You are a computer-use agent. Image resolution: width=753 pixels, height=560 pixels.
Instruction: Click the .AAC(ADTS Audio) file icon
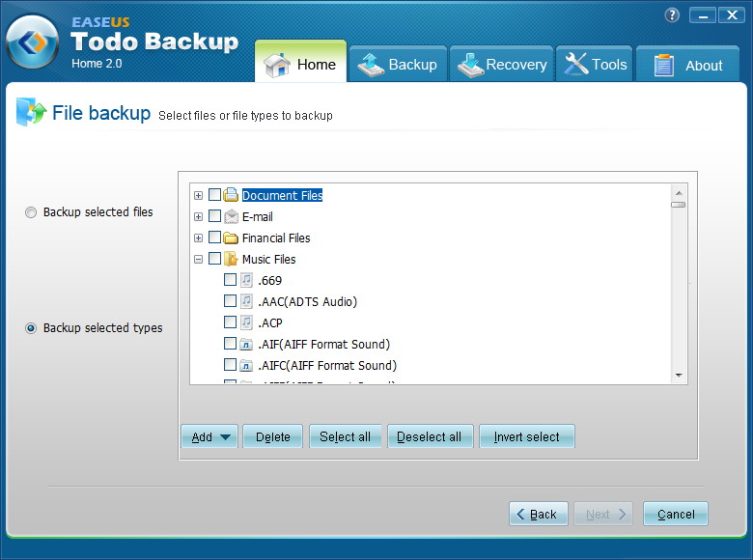(x=246, y=301)
